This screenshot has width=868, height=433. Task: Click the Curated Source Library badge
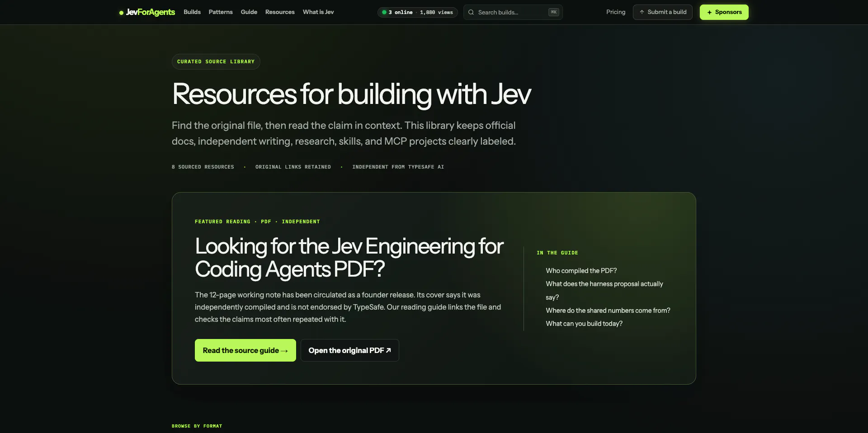[x=216, y=61]
